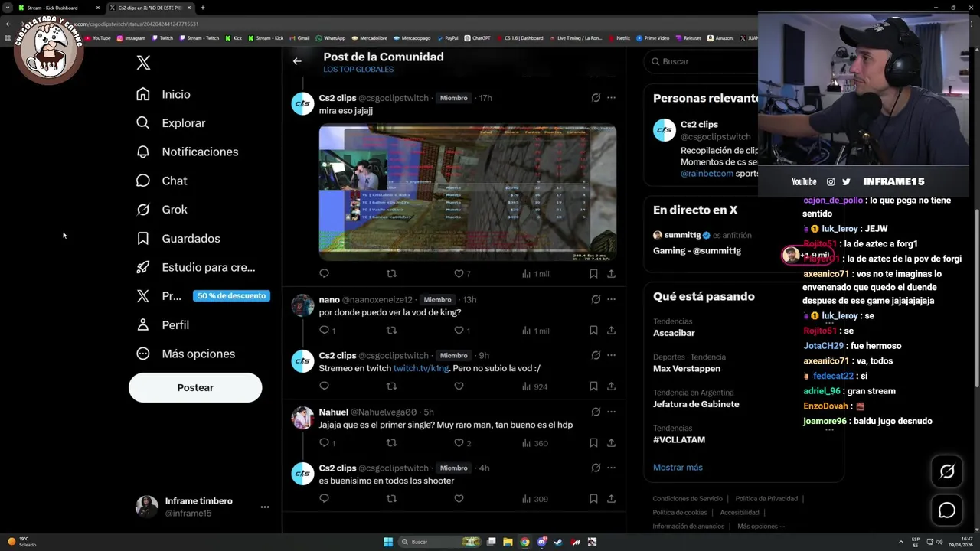Open more options on 'es buenisimo' post
980x551 pixels.
click(x=611, y=468)
